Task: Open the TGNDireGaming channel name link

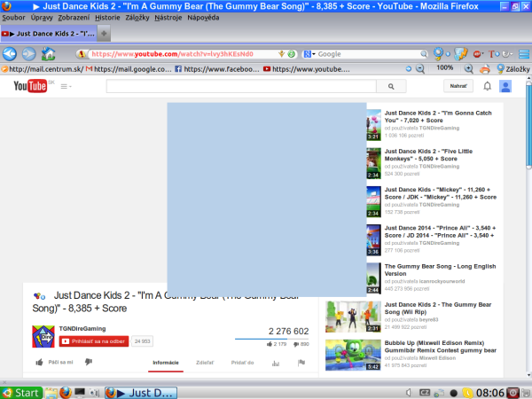Action: click(x=82, y=328)
